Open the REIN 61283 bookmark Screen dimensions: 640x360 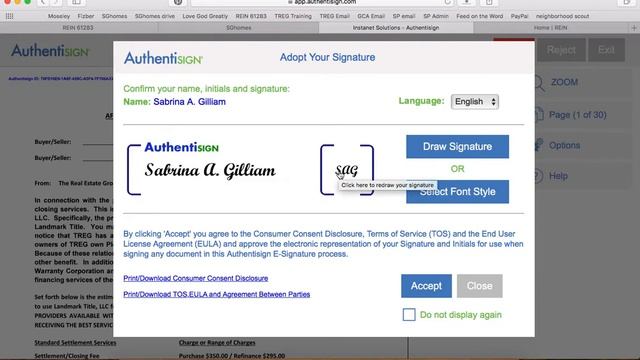[x=251, y=16]
